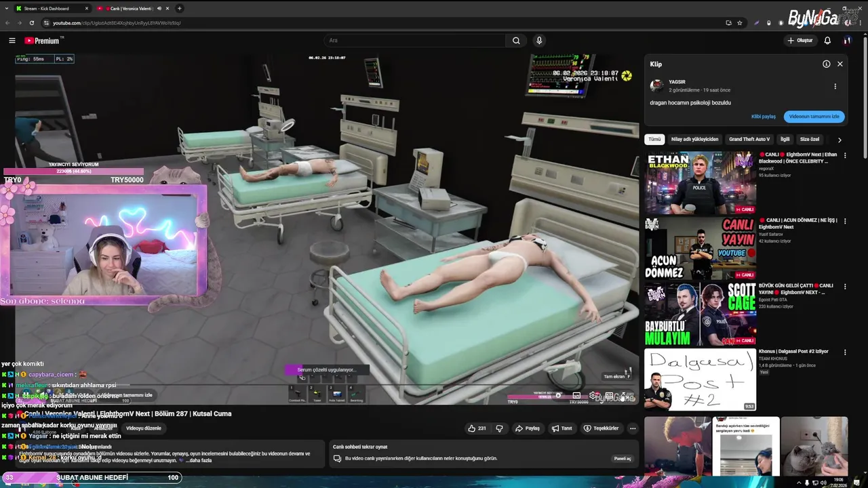Viewport: 868px width, 488px height.
Task: Expand description with ...daha fazla
Action: coord(197,460)
